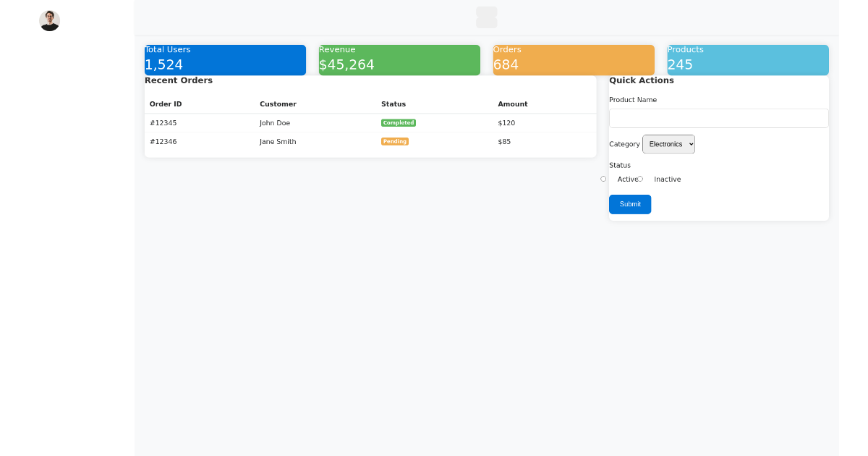Open the Revenue stat card
868x456 pixels.
pos(399,59)
